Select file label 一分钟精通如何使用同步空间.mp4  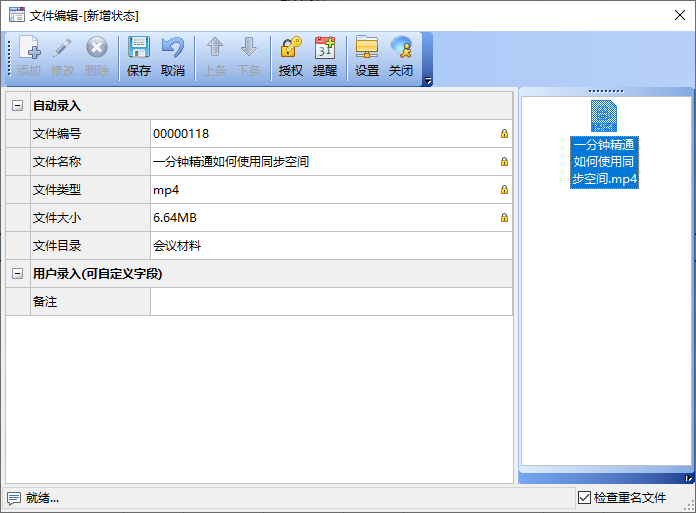(x=604, y=162)
